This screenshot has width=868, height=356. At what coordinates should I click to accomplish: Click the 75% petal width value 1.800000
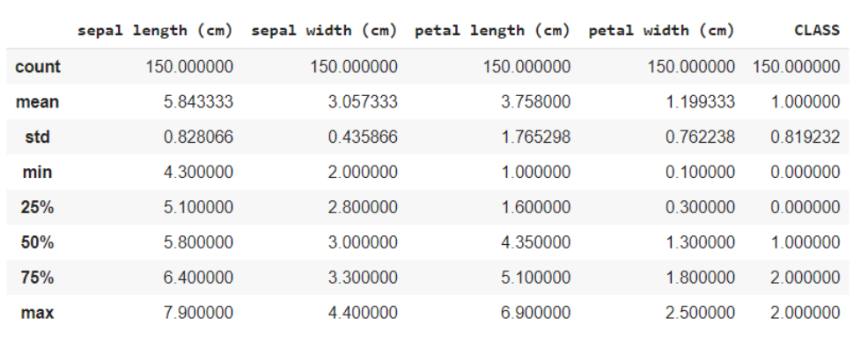[x=700, y=278]
